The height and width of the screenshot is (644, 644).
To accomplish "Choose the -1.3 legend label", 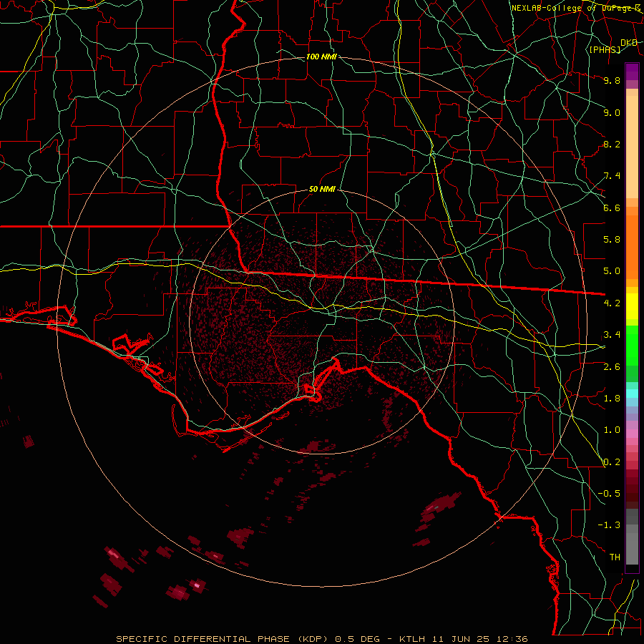I will click(x=609, y=525).
